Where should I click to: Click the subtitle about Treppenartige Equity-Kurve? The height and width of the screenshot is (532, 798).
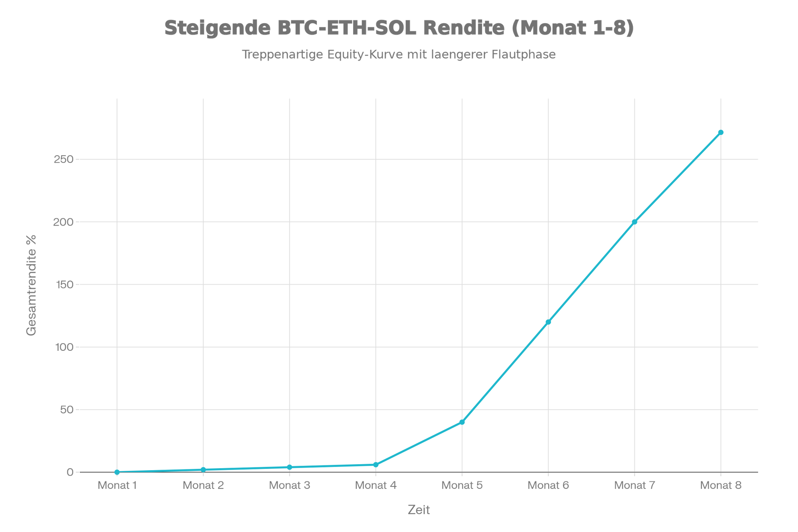coord(399,55)
